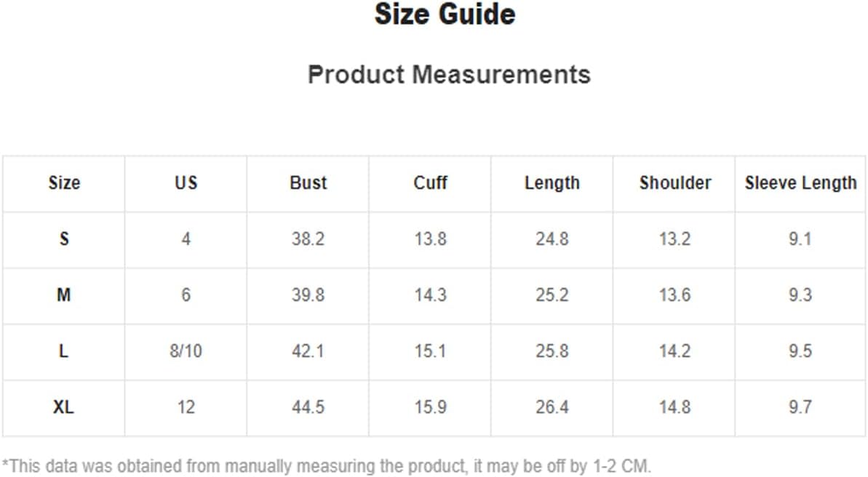
Task: Select the 38.2 bust value
Action: 308,239
